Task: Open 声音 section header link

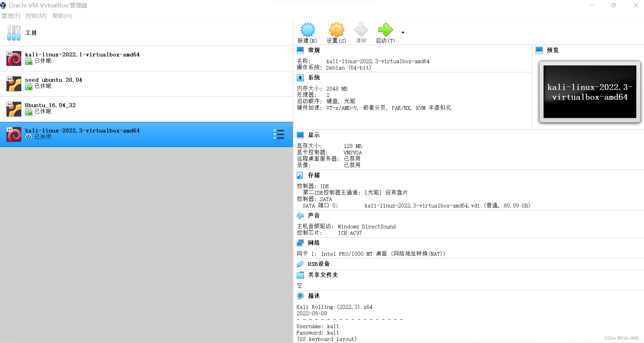Action: 314,216
